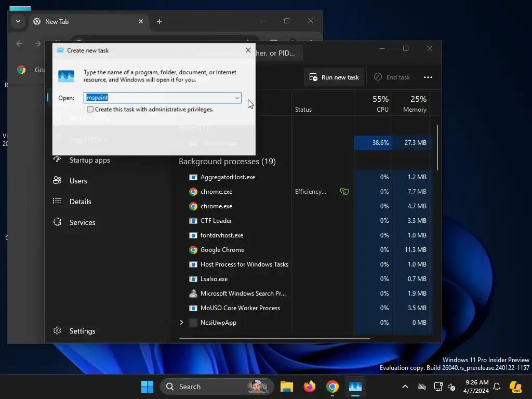Sort by the CPU column header
The width and height of the screenshot is (532, 399).
[x=373, y=103]
